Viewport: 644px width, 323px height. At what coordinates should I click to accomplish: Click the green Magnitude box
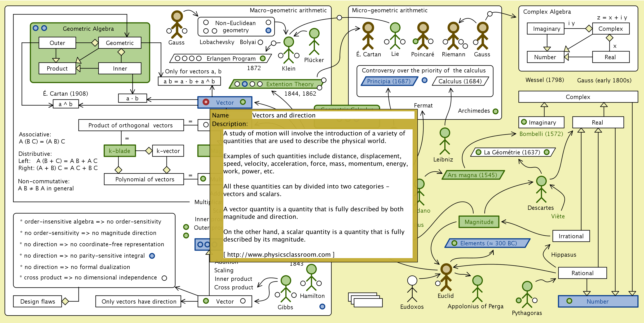point(479,222)
